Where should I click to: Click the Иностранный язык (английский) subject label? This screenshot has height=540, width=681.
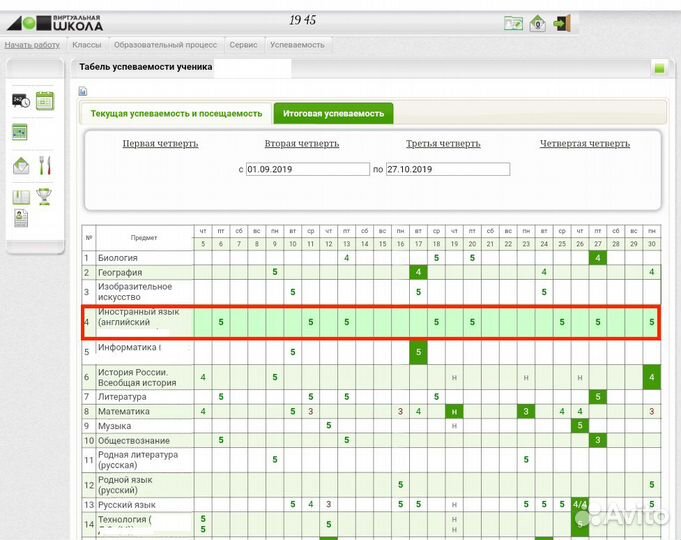(x=139, y=317)
